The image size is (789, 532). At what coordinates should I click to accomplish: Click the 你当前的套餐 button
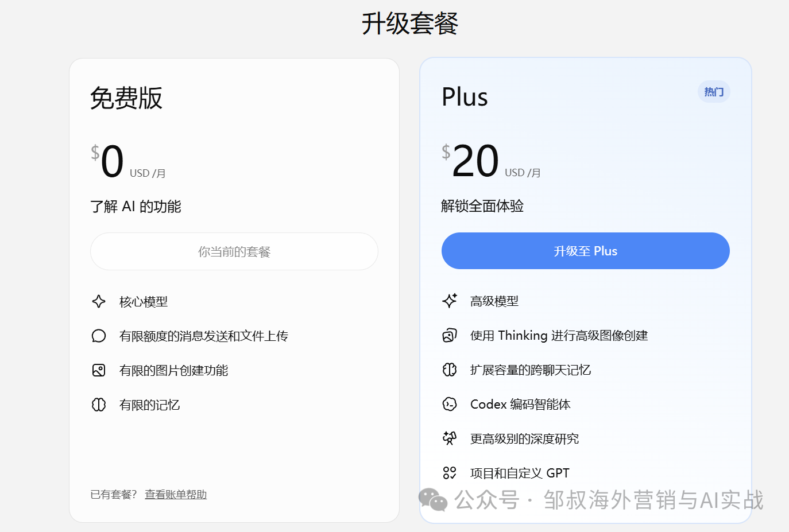click(x=234, y=251)
